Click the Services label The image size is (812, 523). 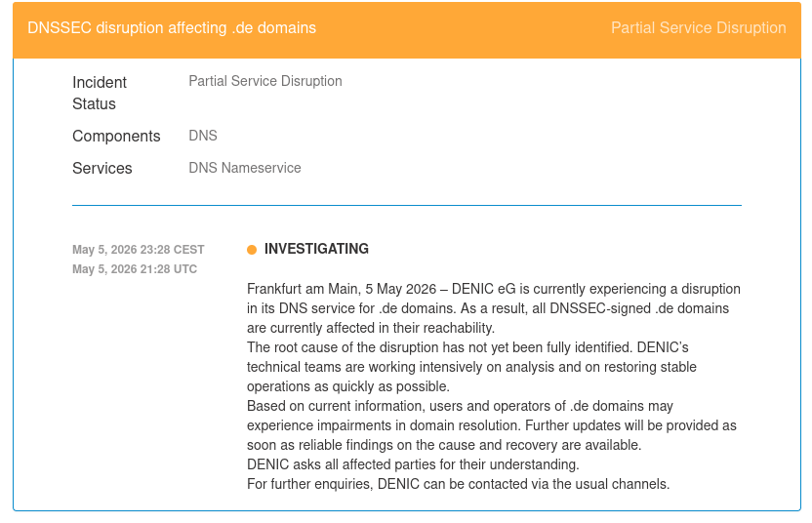pyautogui.click(x=102, y=168)
